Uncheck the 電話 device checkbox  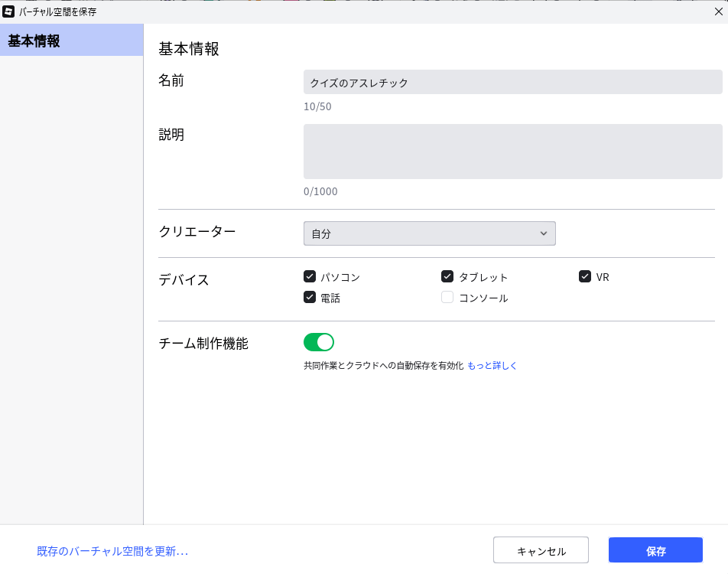[x=310, y=297]
